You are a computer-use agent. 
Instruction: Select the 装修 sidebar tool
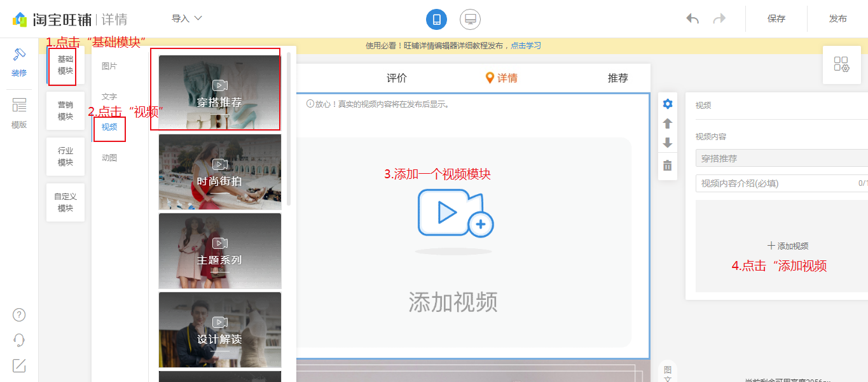pos(19,62)
